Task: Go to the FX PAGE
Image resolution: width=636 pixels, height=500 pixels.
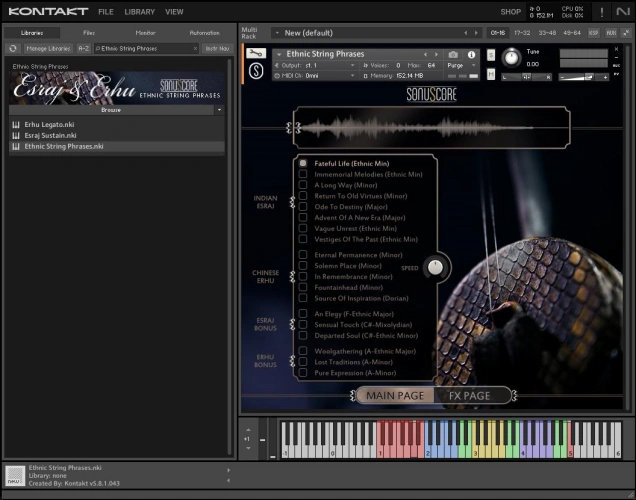Action: [x=469, y=396]
